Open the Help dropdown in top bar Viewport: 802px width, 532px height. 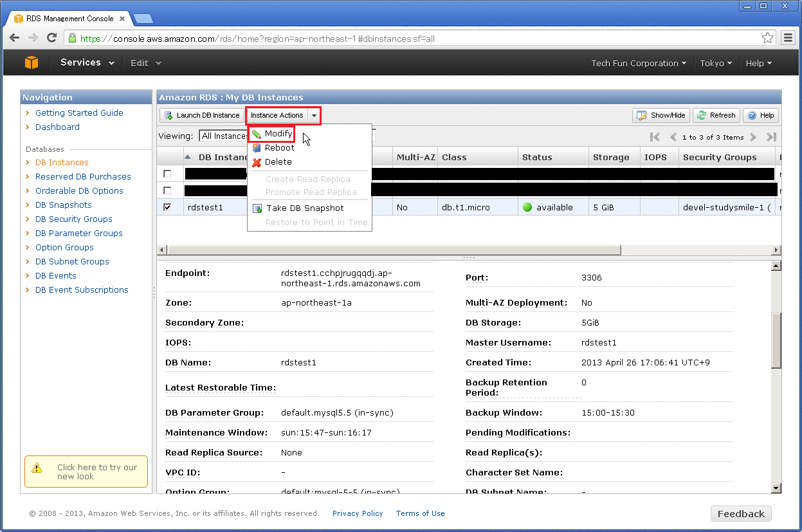tap(758, 63)
